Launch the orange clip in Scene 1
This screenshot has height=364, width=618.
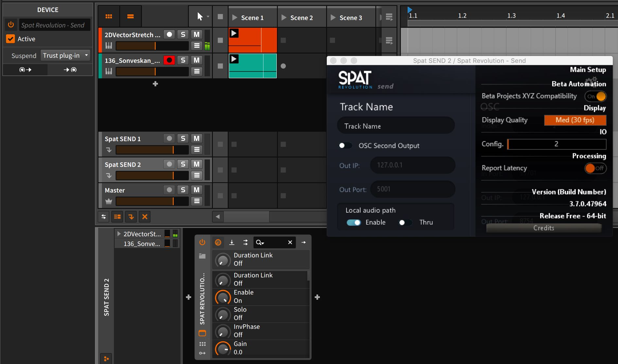click(x=234, y=33)
